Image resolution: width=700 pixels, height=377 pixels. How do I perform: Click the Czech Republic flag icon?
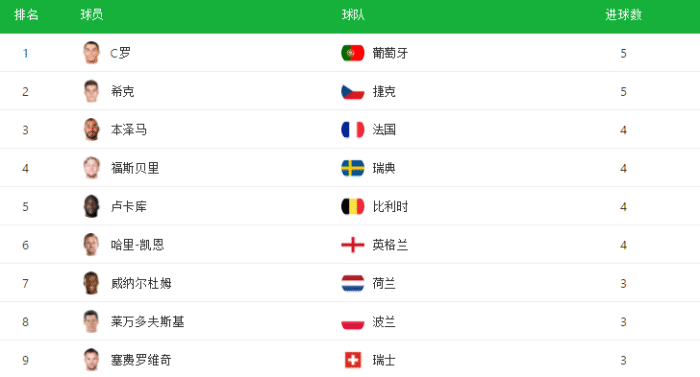353,92
